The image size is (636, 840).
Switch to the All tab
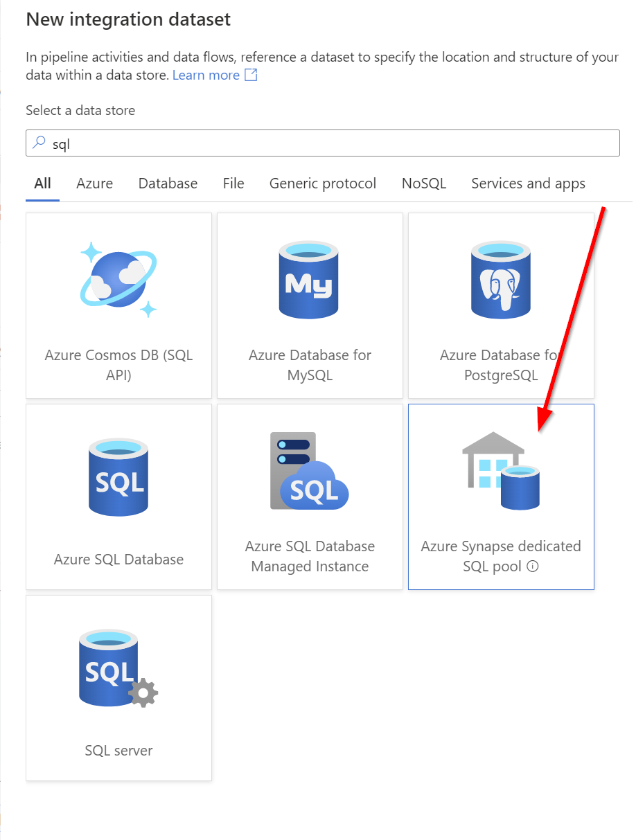click(x=42, y=184)
